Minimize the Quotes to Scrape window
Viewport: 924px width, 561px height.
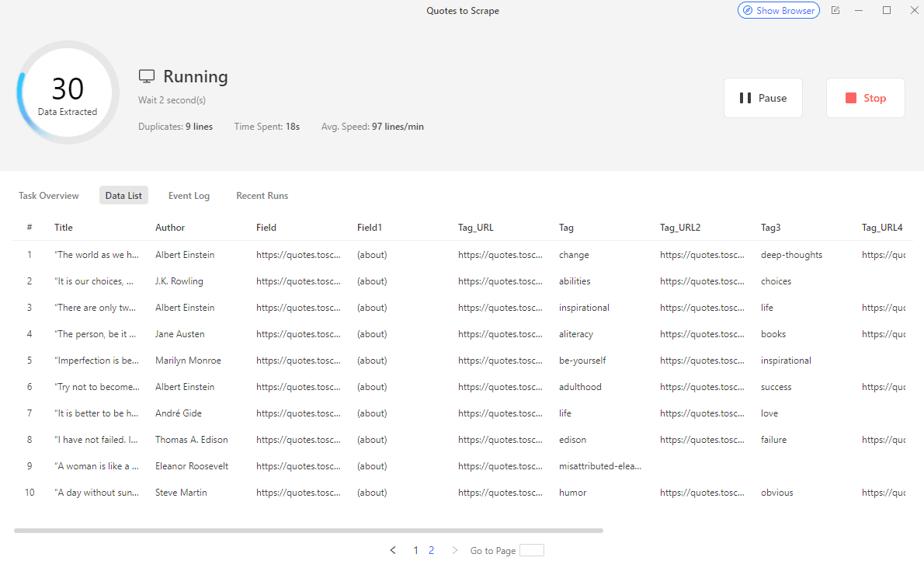(859, 11)
